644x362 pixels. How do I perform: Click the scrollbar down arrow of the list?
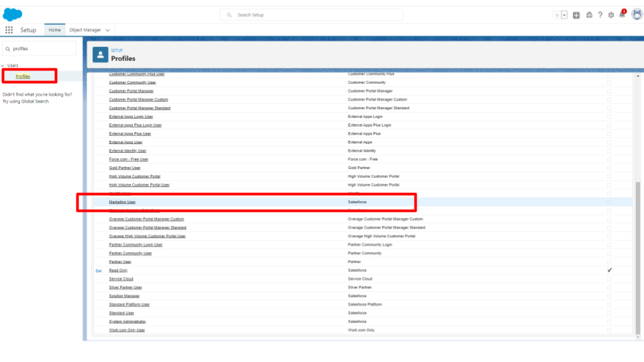[x=638, y=337]
